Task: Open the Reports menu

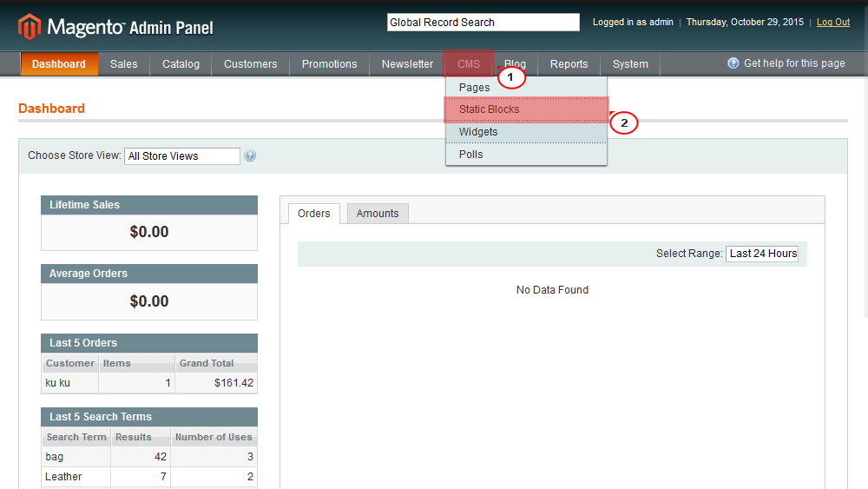Action: (x=569, y=64)
